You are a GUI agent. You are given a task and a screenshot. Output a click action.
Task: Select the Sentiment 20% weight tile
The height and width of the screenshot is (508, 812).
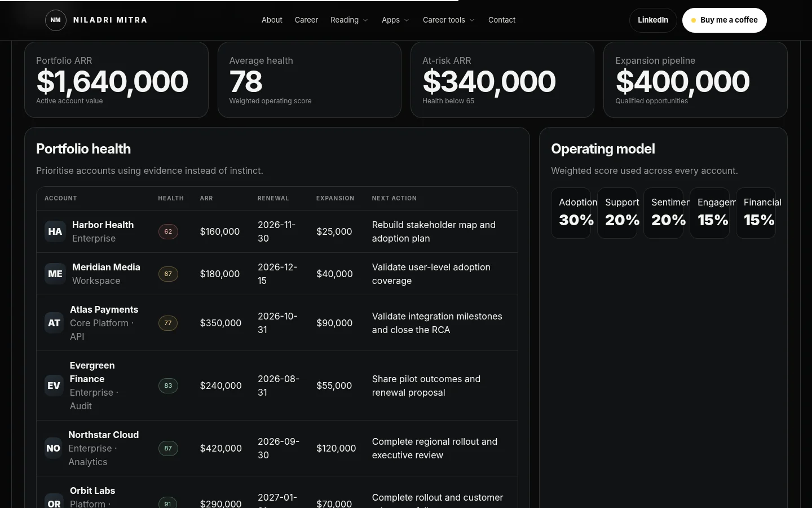(663, 213)
